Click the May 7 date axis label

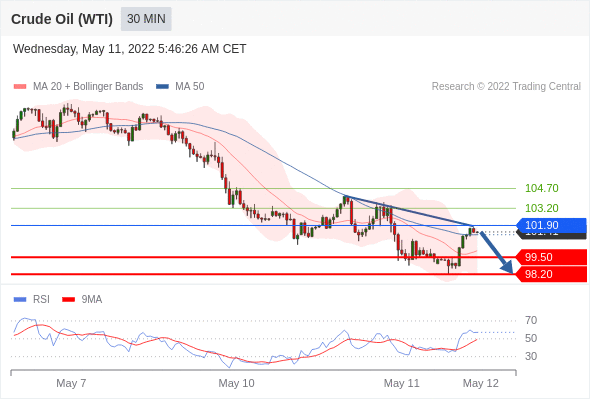click(x=71, y=383)
